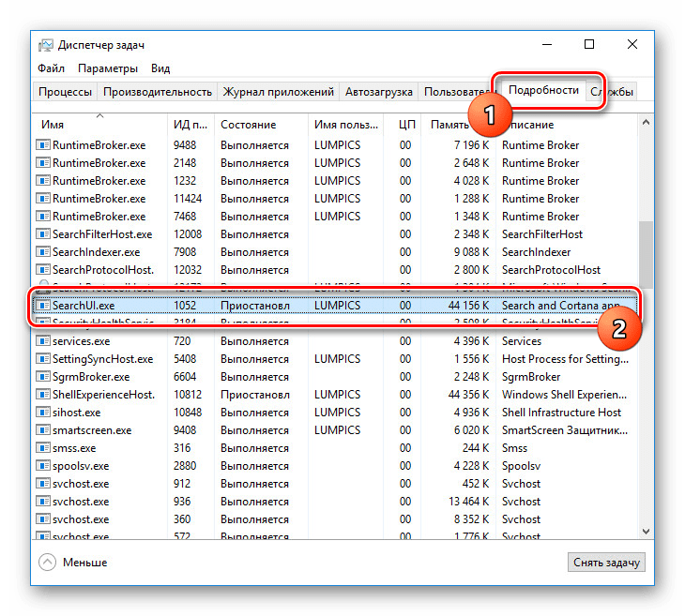Click the smartscreen.exe process icon
This screenshot has width=685, height=616.
point(43,430)
